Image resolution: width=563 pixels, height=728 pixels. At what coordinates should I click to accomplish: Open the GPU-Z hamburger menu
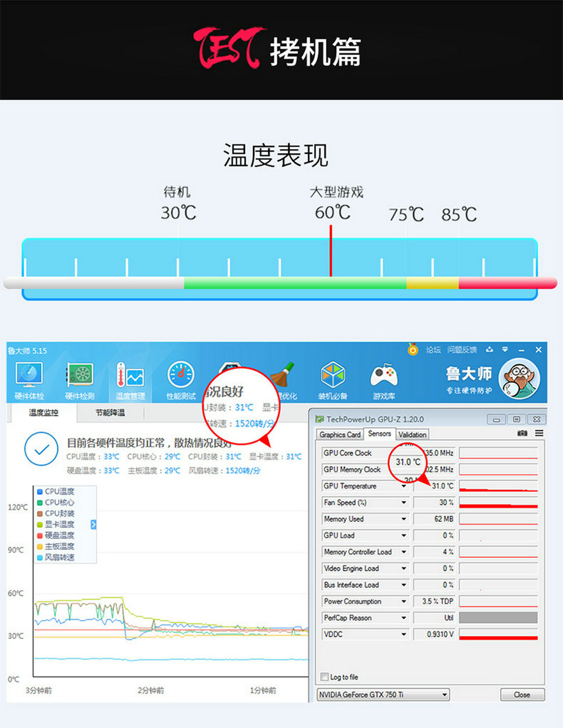(x=539, y=434)
